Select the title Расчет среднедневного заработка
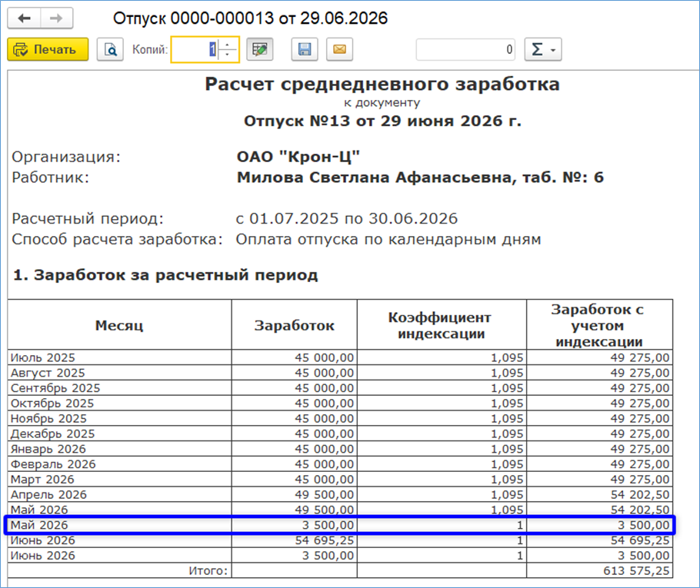The width and height of the screenshot is (700, 588). pyautogui.click(x=382, y=84)
